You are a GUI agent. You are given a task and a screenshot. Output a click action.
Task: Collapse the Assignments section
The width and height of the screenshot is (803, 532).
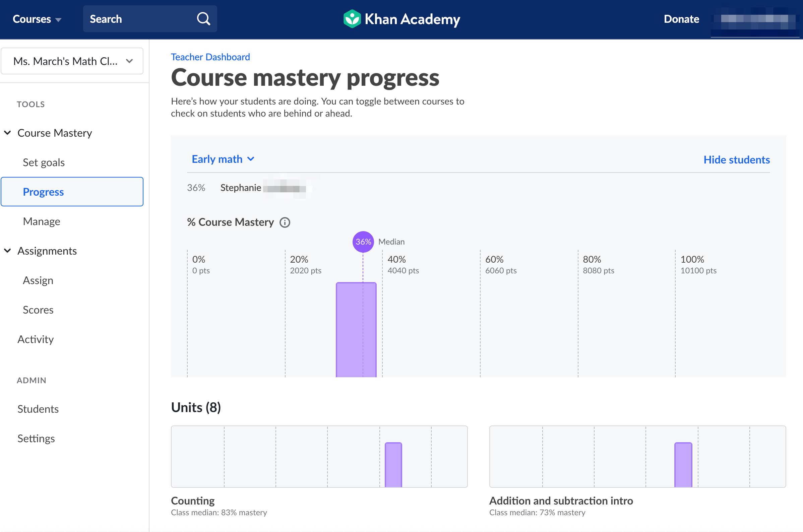[x=7, y=251]
